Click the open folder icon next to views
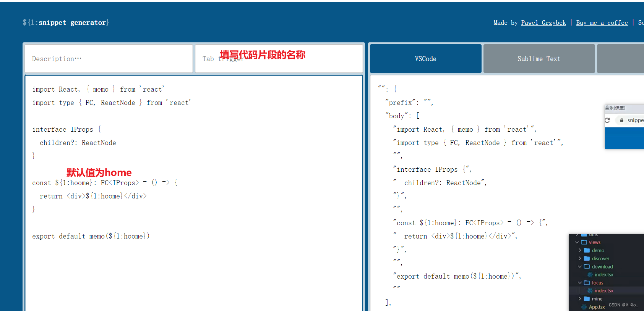 point(584,242)
